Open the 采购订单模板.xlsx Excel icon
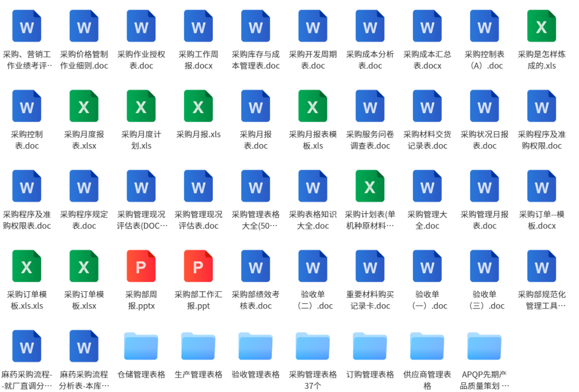The width and height of the screenshot is (579, 392). click(84, 266)
